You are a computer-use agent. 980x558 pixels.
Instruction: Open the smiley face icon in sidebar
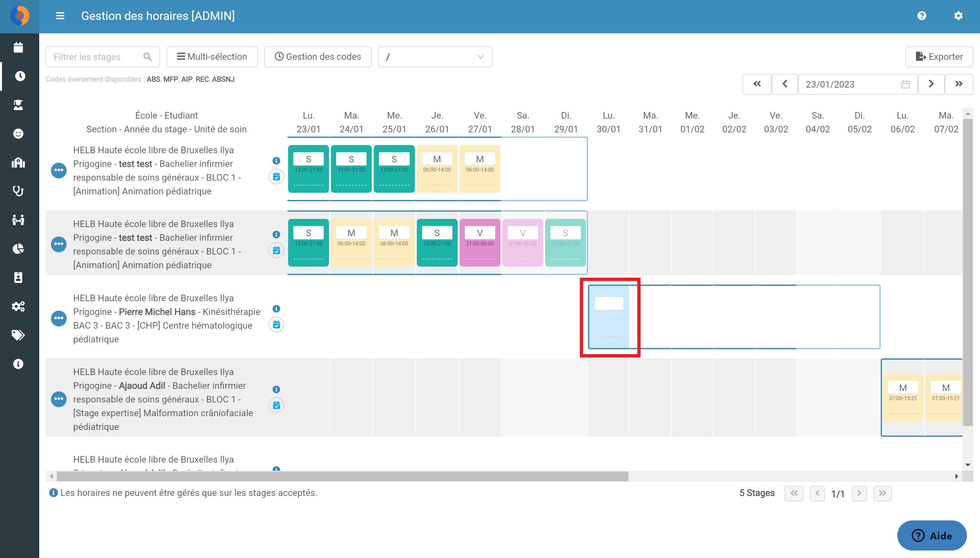pos(18,134)
